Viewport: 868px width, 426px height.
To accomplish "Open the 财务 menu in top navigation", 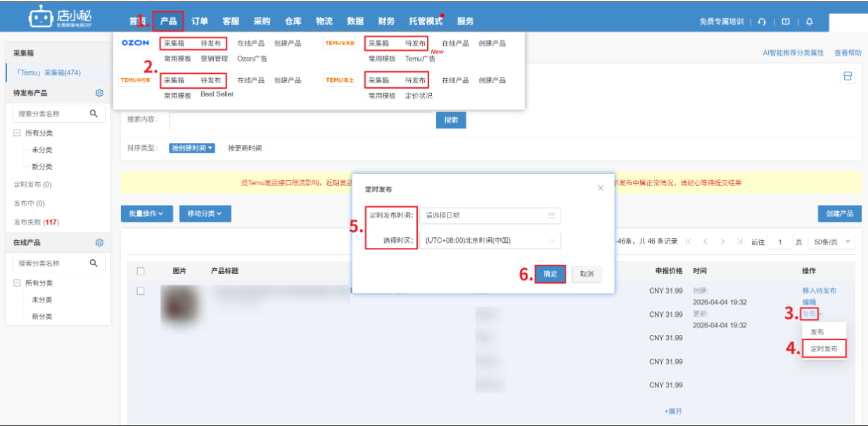I will [x=386, y=21].
